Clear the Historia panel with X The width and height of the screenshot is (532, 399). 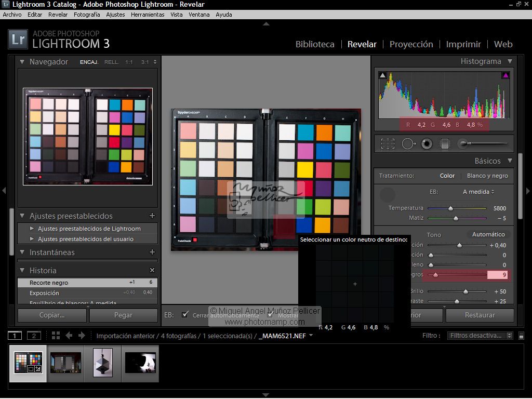coord(152,270)
